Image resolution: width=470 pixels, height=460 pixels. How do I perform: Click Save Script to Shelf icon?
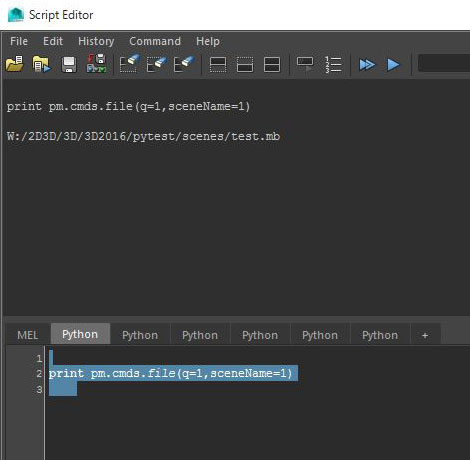tap(96, 63)
